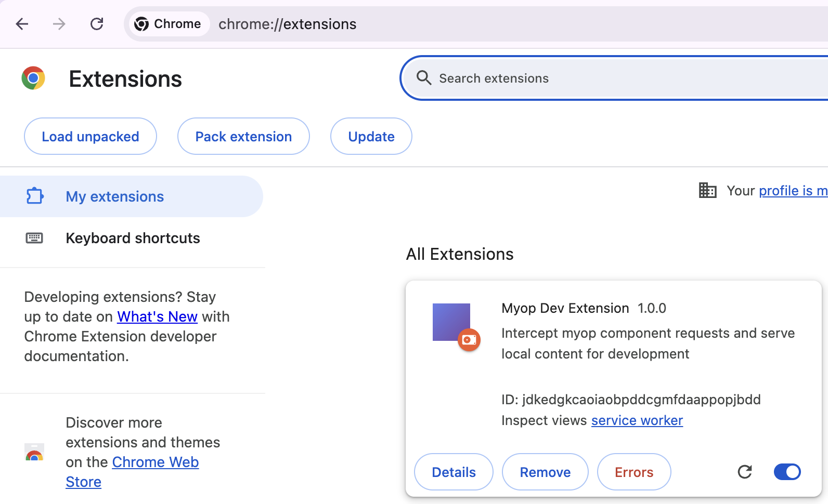Reload the page with refresh icon

pyautogui.click(x=97, y=24)
